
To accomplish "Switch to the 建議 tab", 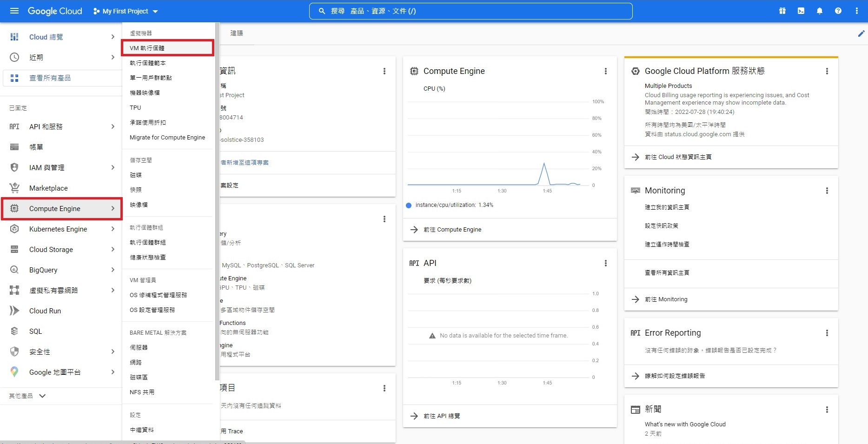I will [237, 33].
